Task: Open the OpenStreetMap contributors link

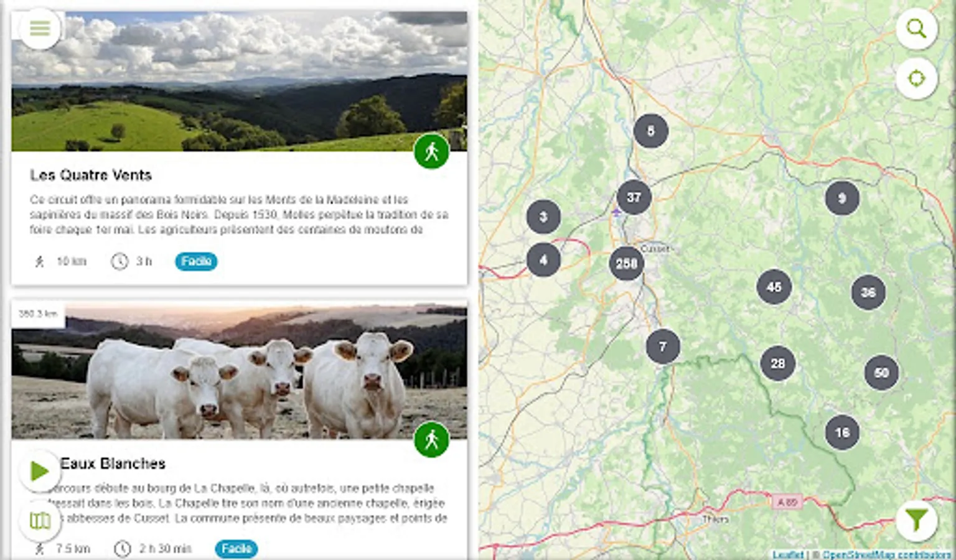Action: click(x=886, y=554)
